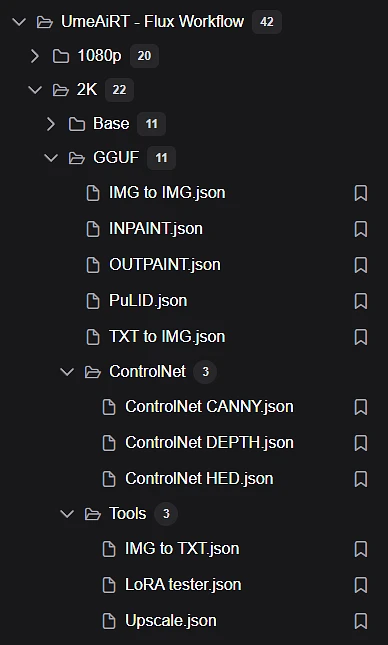Collapse the GGUF folder
Image resolution: width=388 pixels, height=645 pixels.
[x=51, y=158]
